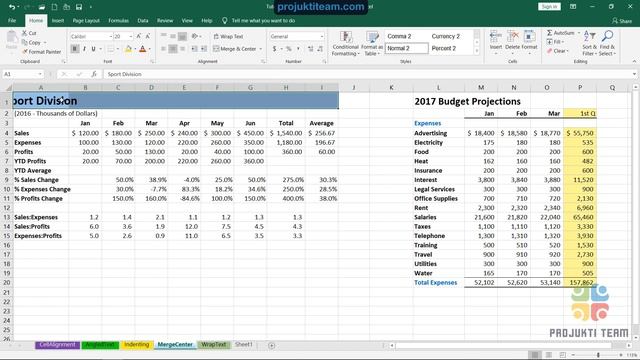This screenshot has width=640, height=360.
Task: Click Decrease Font Size button
Action: tap(148, 36)
